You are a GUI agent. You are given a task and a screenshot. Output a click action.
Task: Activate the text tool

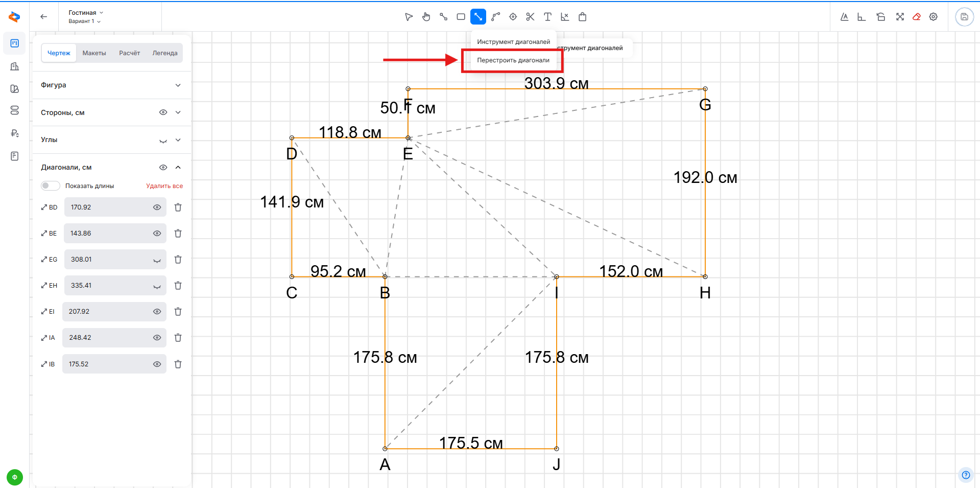click(547, 17)
